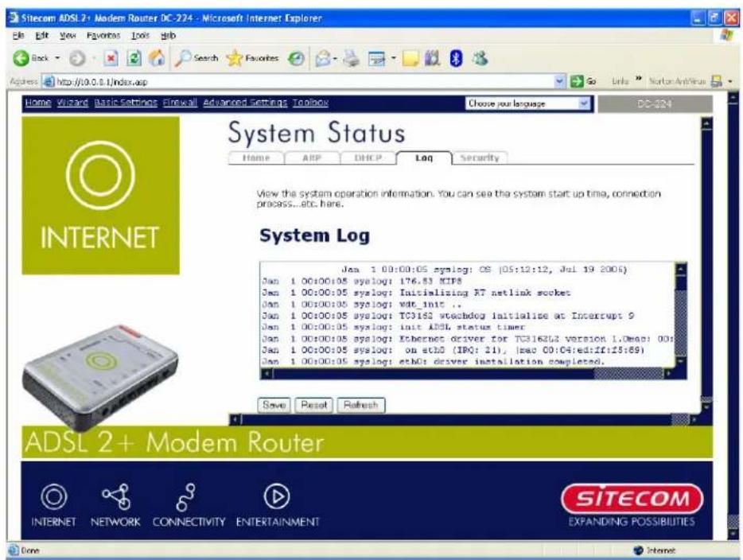743x560 pixels.
Task: Switch to the ARP tab
Action: (312, 157)
